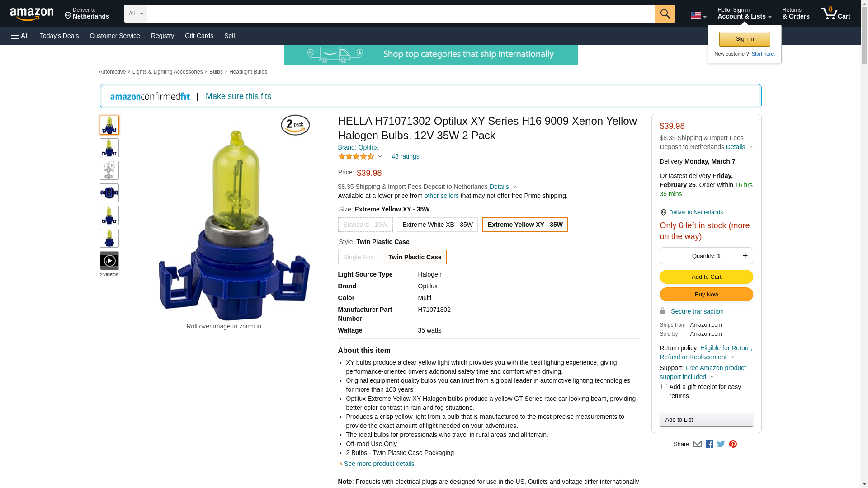Open the search category All dropdown
Image resolution: width=868 pixels, height=488 pixels.
pos(136,14)
